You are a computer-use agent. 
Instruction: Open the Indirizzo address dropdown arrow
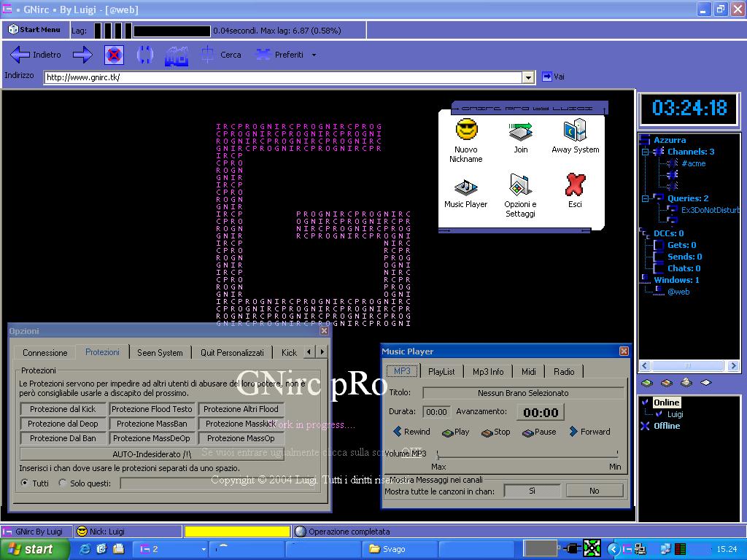(x=528, y=77)
